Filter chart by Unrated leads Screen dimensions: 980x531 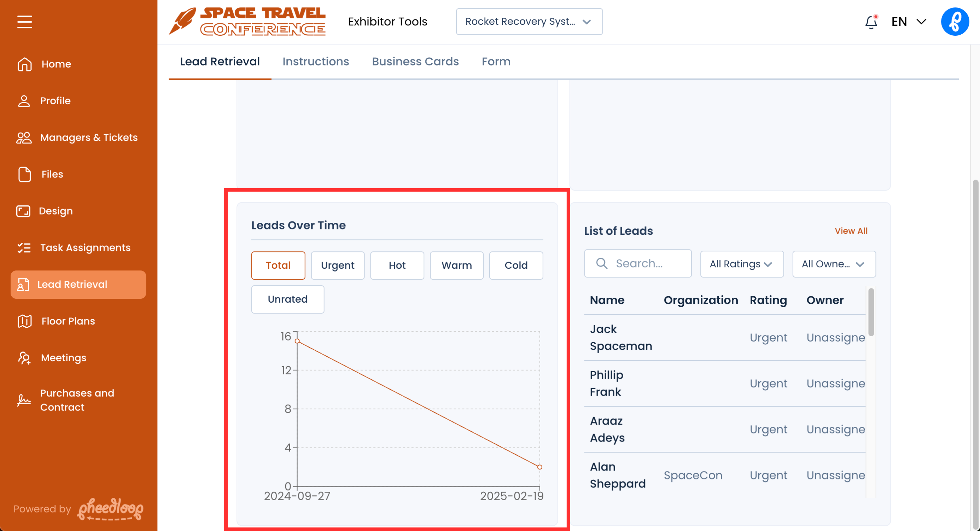point(288,299)
